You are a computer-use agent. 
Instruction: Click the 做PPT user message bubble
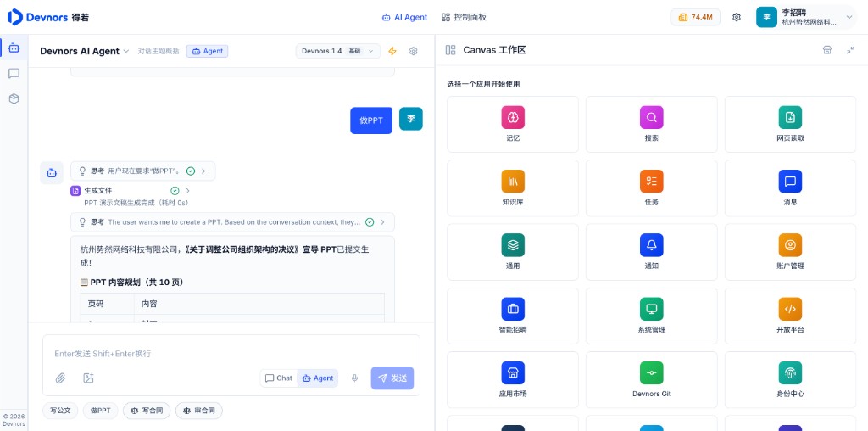371,120
